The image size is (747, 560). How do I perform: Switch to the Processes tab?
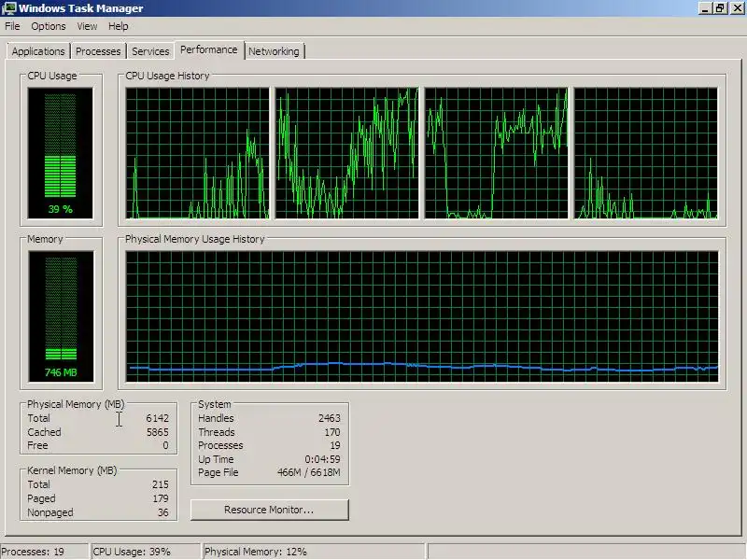[x=98, y=51]
